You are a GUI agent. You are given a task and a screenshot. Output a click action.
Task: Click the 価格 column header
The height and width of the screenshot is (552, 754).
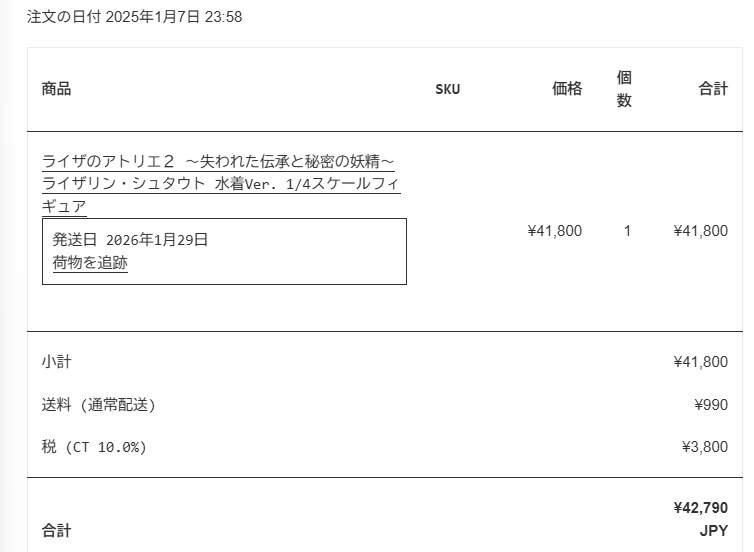tap(567, 89)
